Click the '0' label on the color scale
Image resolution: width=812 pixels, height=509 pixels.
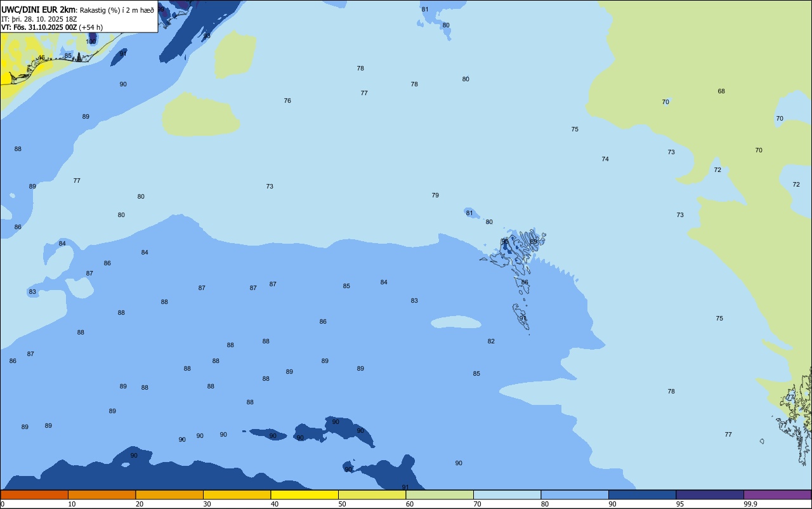3,504
